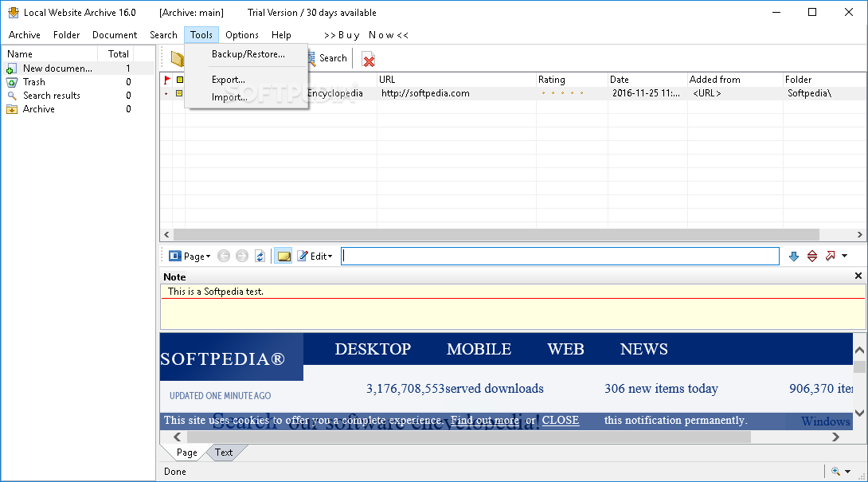Screen dimensions: 868x482
Task: Select Search results in the folder tree
Action: (52, 96)
